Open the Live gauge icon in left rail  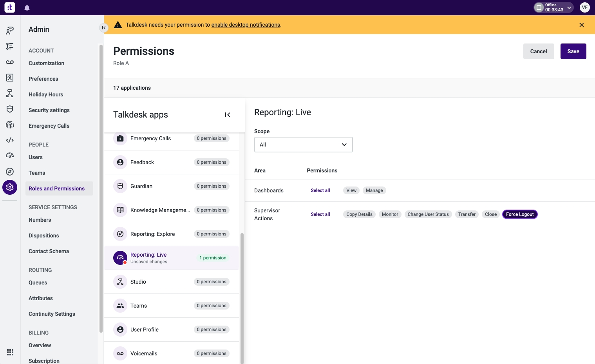(10, 156)
